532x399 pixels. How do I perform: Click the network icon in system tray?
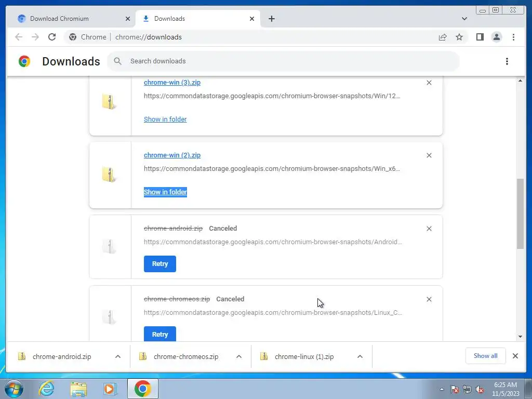pos(467,389)
